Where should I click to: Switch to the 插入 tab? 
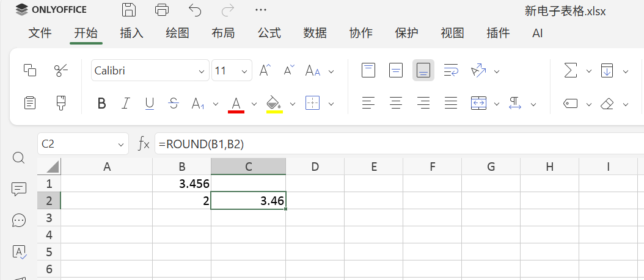pyautogui.click(x=131, y=33)
